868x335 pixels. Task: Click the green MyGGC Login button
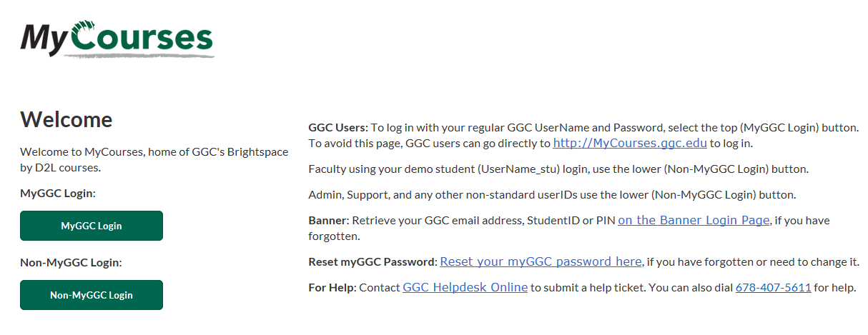(92, 226)
